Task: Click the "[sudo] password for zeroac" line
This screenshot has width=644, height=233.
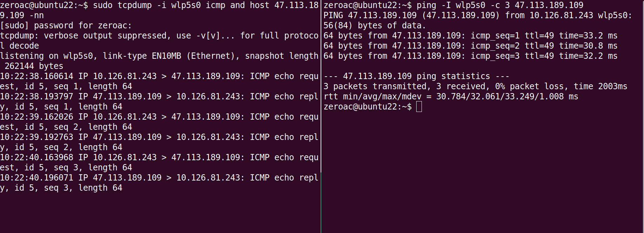Action: 66,26
